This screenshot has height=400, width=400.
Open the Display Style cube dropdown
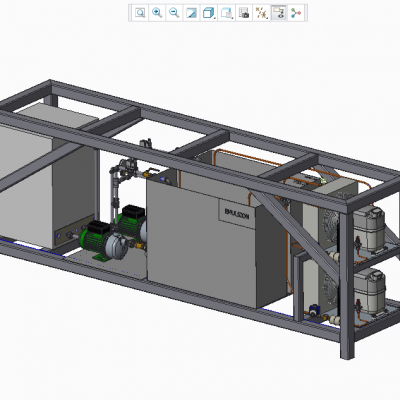(209, 13)
